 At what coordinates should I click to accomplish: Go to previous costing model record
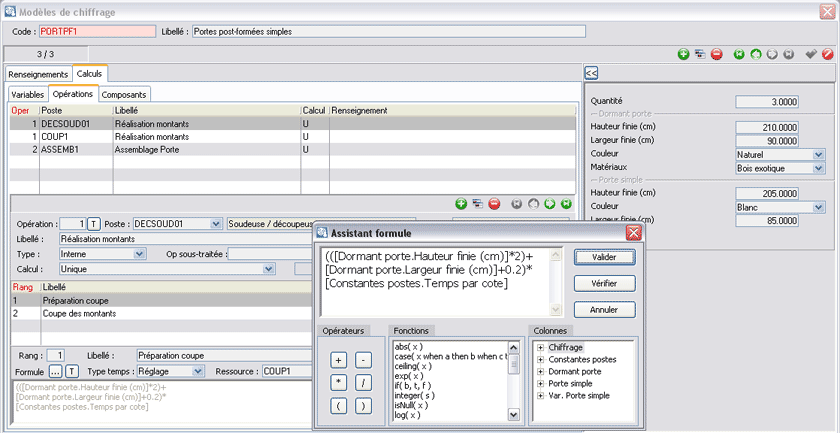[756, 54]
